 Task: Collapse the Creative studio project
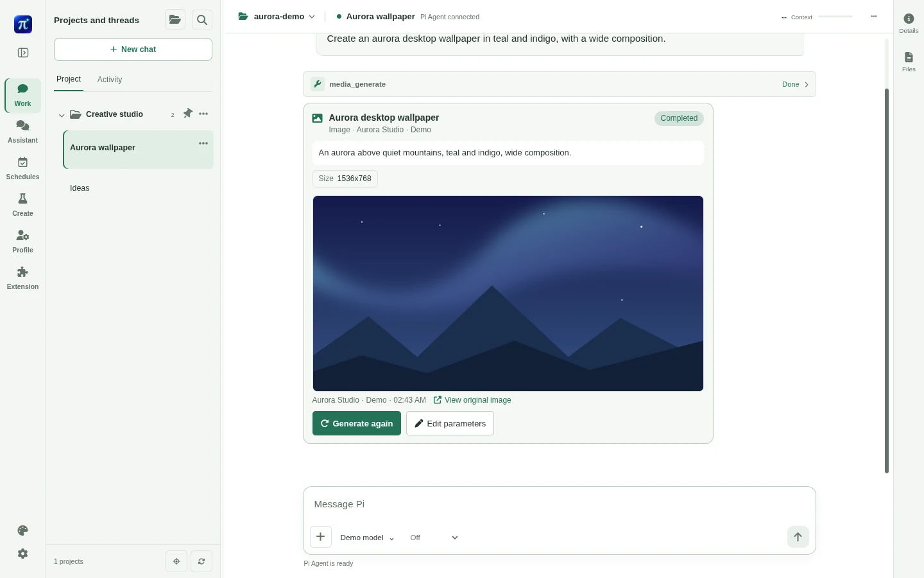(x=62, y=115)
